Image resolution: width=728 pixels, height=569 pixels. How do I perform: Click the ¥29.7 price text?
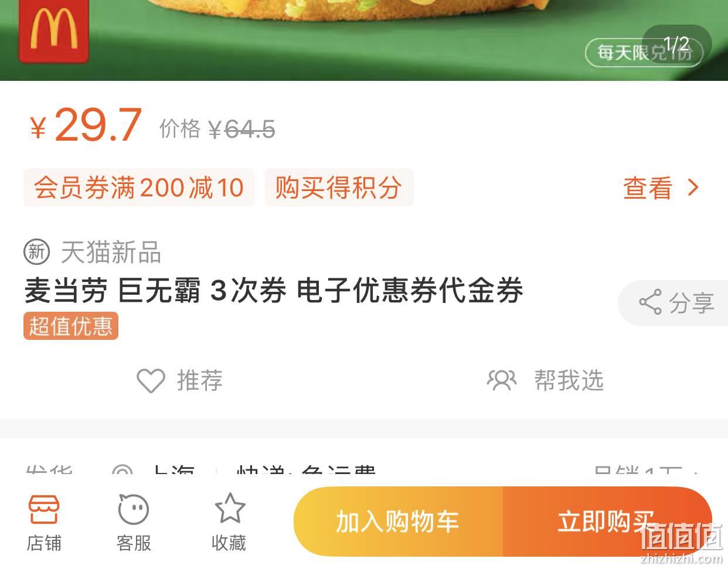[86, 125]
